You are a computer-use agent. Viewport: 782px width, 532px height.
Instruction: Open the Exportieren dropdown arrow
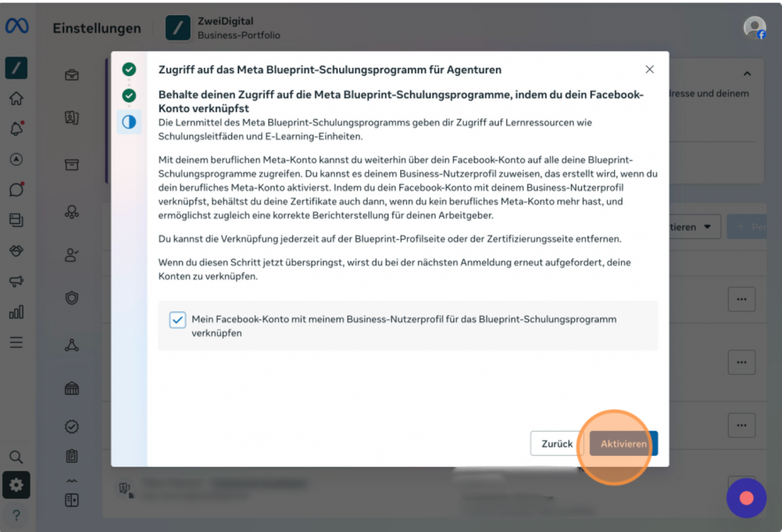708,227
